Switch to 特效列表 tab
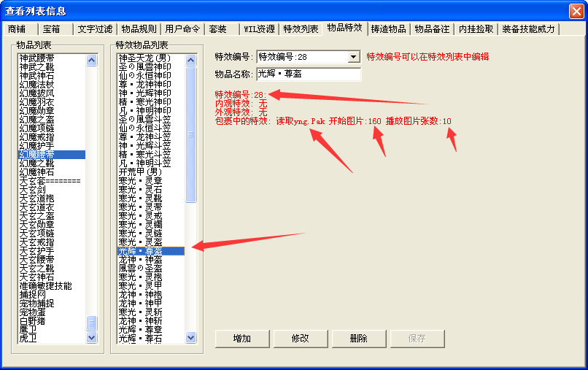The height and width of the screenshot is (370, 588). 301,29
